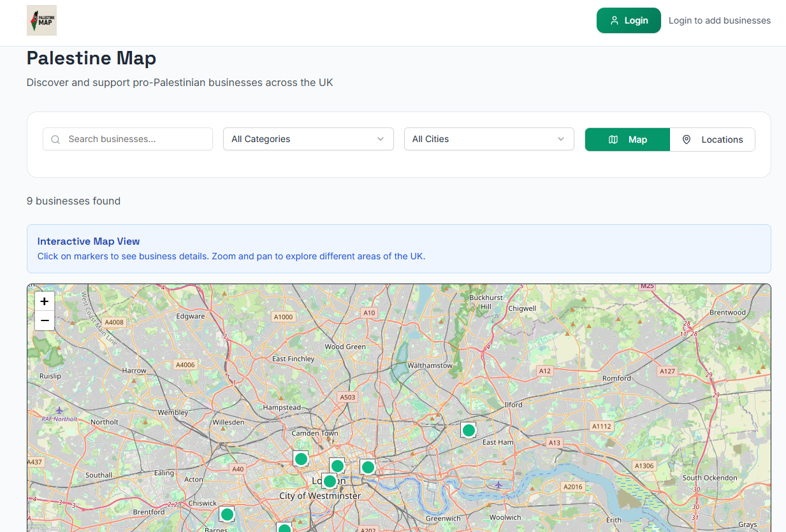Switch to Map view tab
The width and height of the screenshot is (786, 532).
click(x=627, y=140)
